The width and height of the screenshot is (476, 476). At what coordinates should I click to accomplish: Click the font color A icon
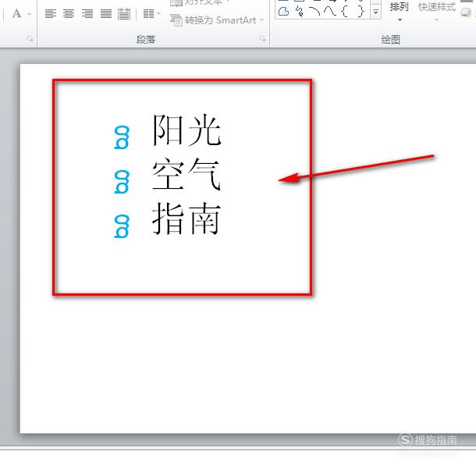click(x=17, y=14)
